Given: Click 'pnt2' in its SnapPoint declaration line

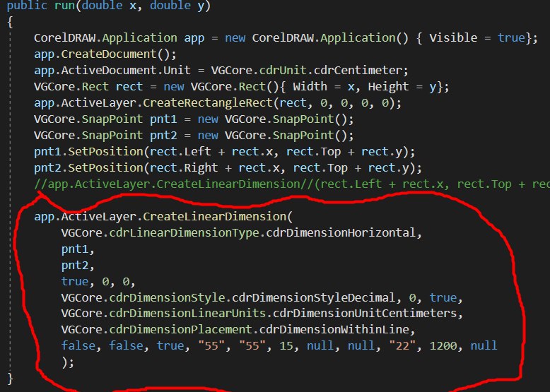Looking at the screenshot, I should (163, 135).
